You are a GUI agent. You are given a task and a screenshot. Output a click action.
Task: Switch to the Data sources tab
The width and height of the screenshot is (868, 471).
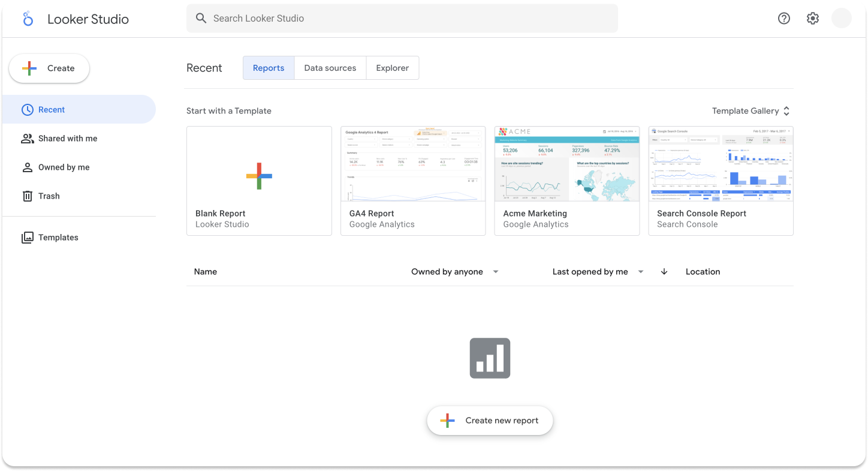(330, 68)
